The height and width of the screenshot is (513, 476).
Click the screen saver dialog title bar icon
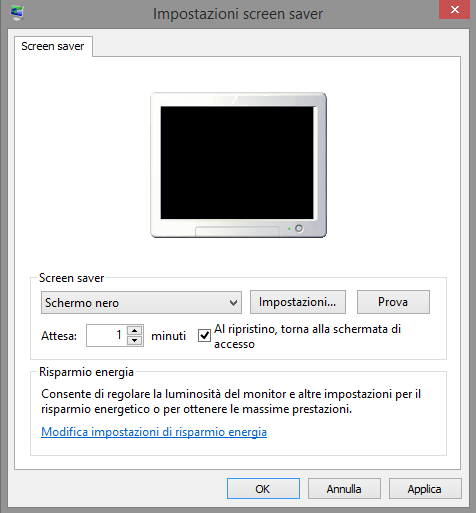click(17, 13)
